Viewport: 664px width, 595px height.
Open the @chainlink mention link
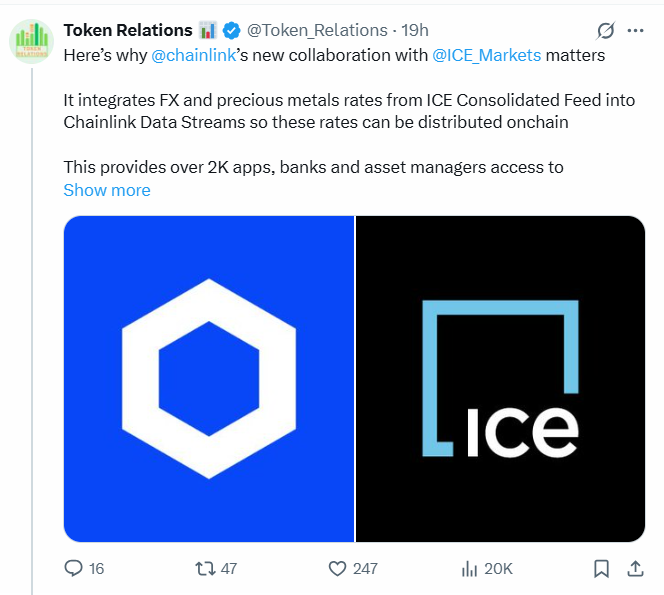[x=194, y=55]
